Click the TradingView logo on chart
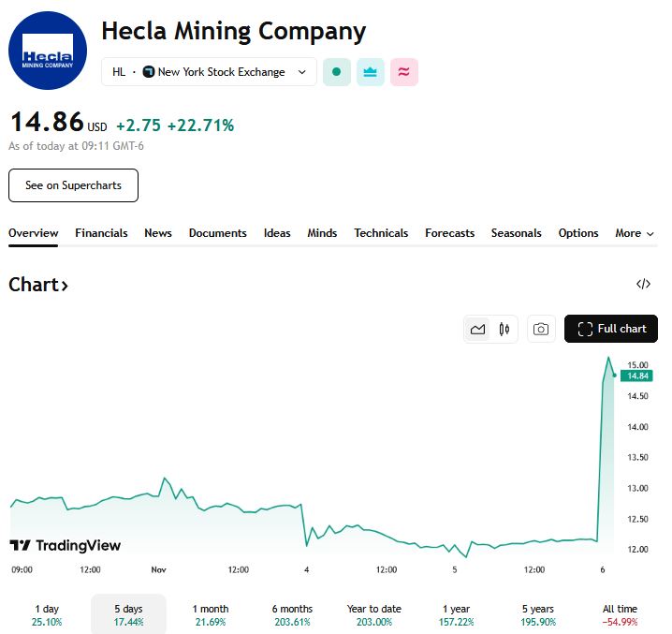This screenshot has height=634, width=672. point(66,545)
